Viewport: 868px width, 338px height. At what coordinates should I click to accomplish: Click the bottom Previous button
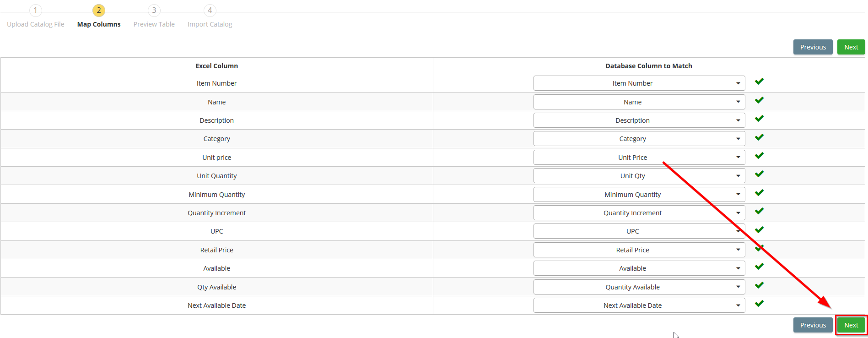tap(813, 325)
